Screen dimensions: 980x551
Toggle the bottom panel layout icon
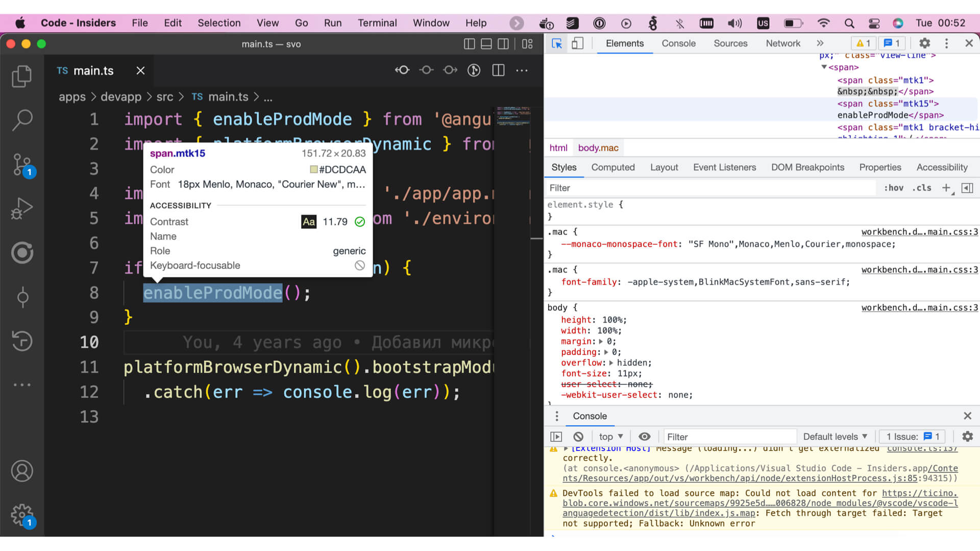(x=486, y=44)
